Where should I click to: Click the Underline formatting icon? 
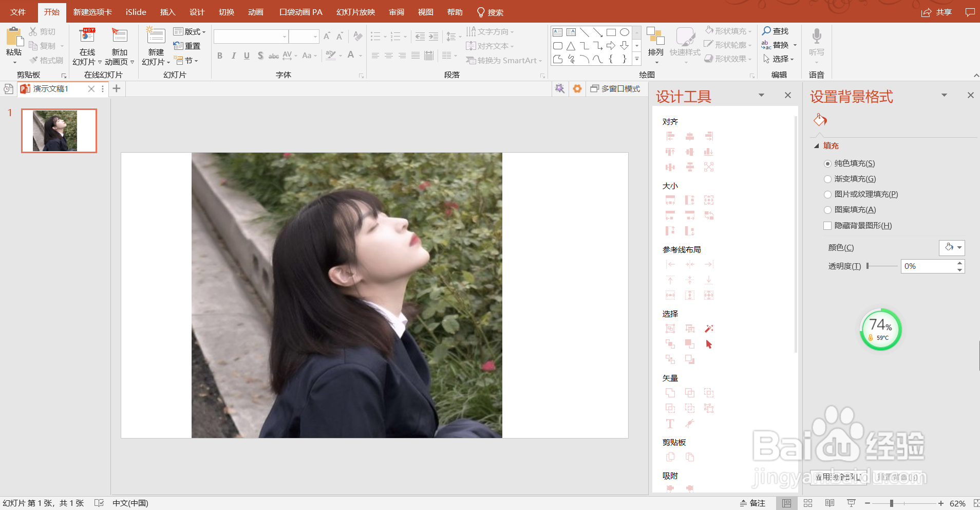(247, 56)
